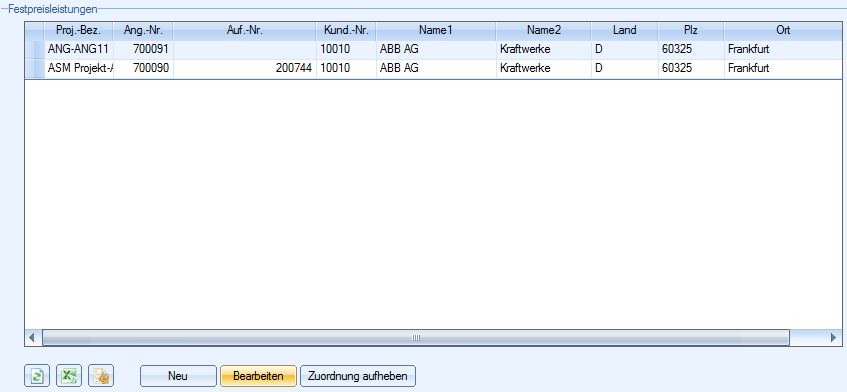Click Land value D in the 700090 row
The width and height of the screenshot is (847, 392).
624,69
